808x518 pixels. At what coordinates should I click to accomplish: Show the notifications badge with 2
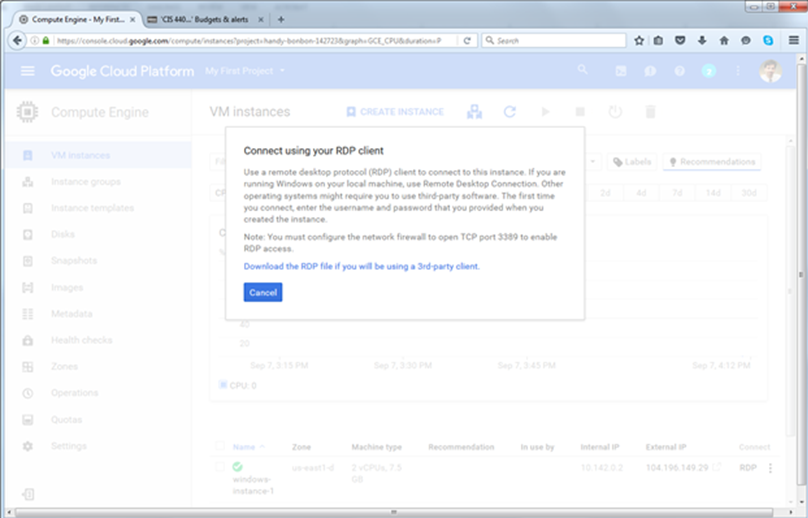pyautogui.click(x=709, y=71)
